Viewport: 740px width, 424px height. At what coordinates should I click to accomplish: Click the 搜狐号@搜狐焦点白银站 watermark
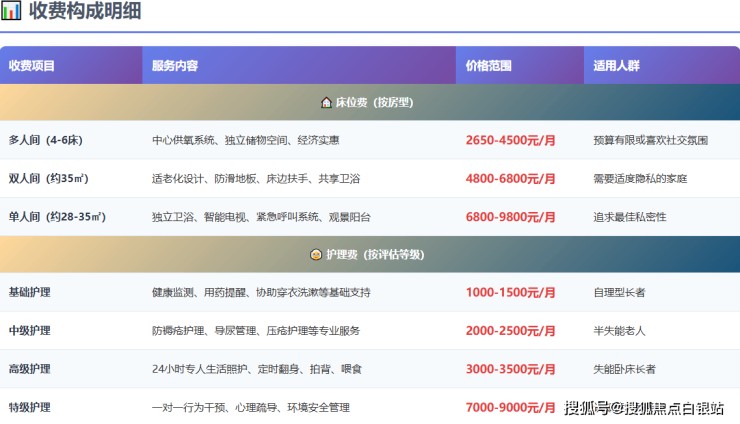644,407
